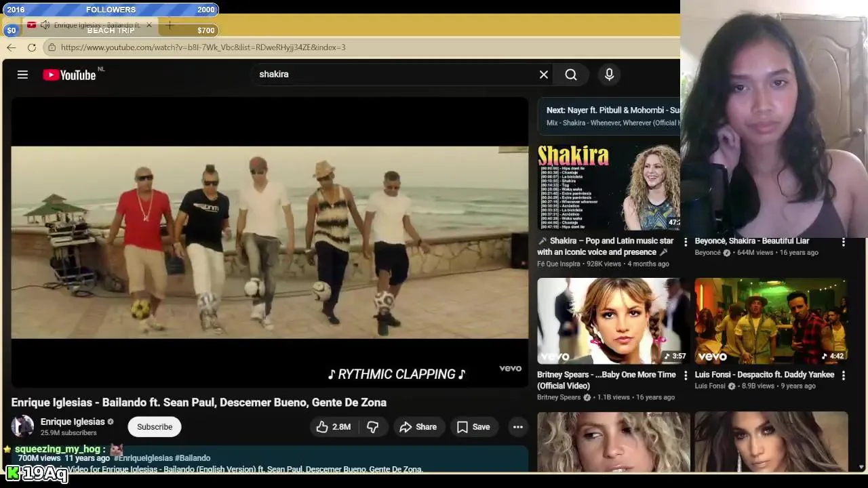Click the video title Enrique Iglesias - Bailando
Viewport: 868px width, 488px height.
point(199,403)
